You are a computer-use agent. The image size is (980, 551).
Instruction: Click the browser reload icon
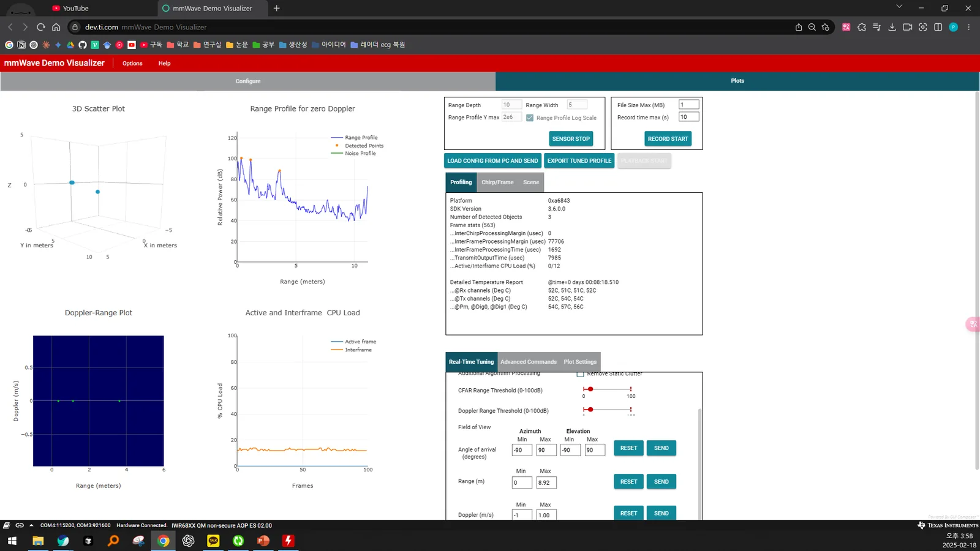(41, 27)
